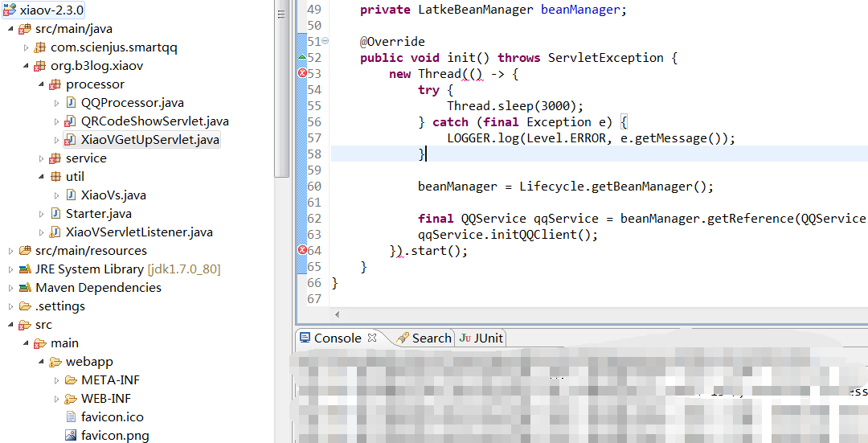Screen dimensions: 868x443
Task: Select the Console tab
Action: pos(337,338)
